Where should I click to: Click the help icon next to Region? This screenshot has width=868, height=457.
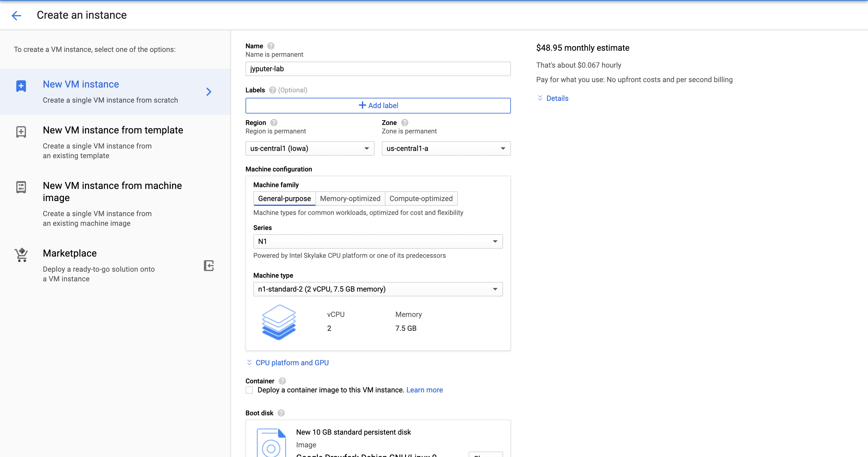point(274,123)
